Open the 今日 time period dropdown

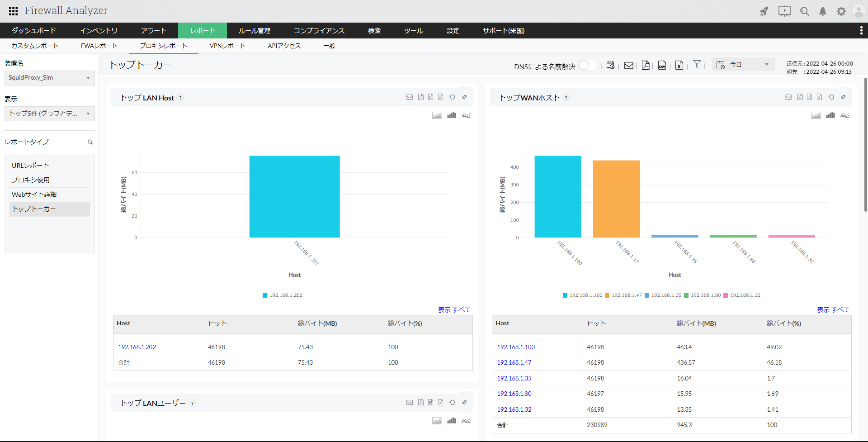coord(743,65)
